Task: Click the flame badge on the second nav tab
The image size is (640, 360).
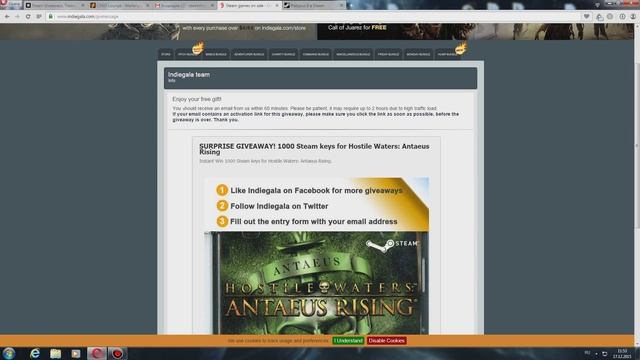Action: pos(198,48)
